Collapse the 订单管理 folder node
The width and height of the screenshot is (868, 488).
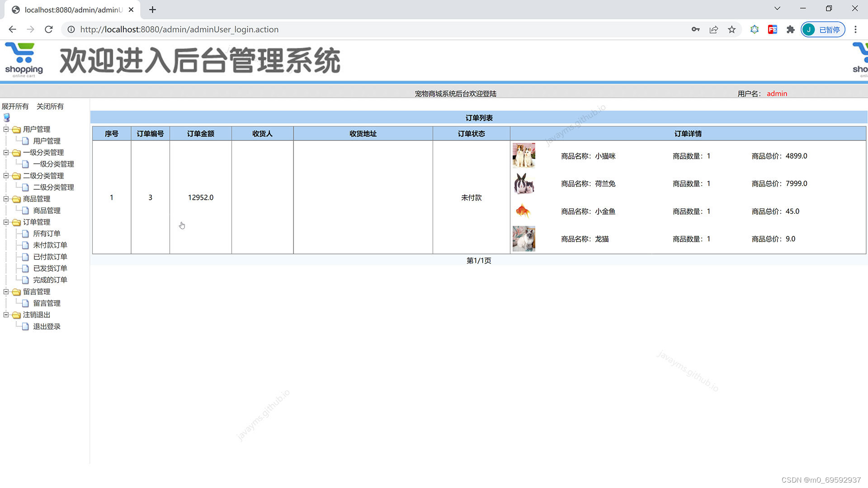click(6, 222)
